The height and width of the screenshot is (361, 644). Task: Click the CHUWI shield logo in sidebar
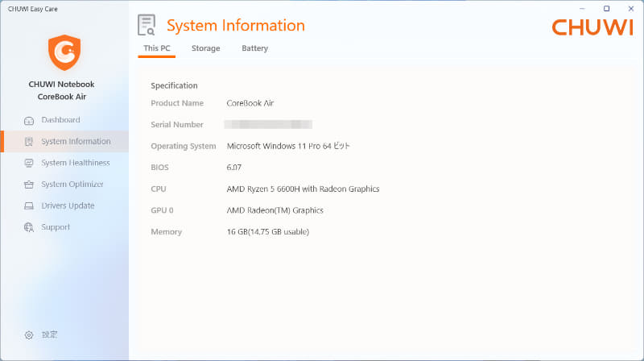coord(64,52)
